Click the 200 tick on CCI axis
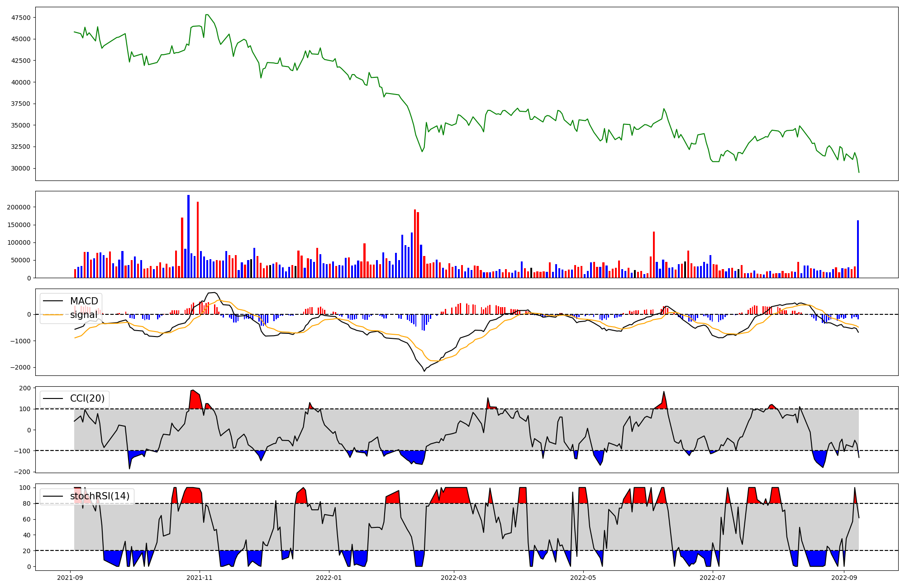The height and width of the screenshot is (588, 905). coord(25,388)
